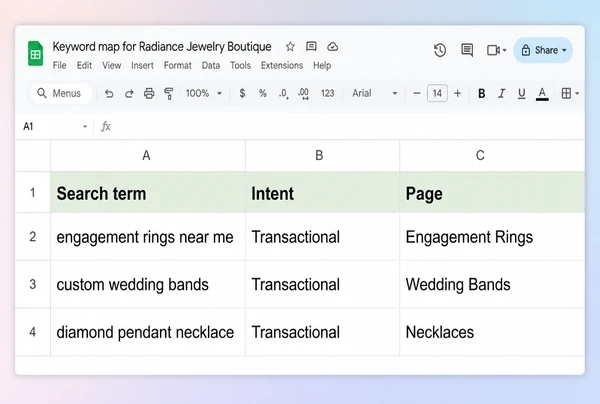Select the "Necklaces" cell
Viewport: 600px width, 404px height.
tap(492, 332)
